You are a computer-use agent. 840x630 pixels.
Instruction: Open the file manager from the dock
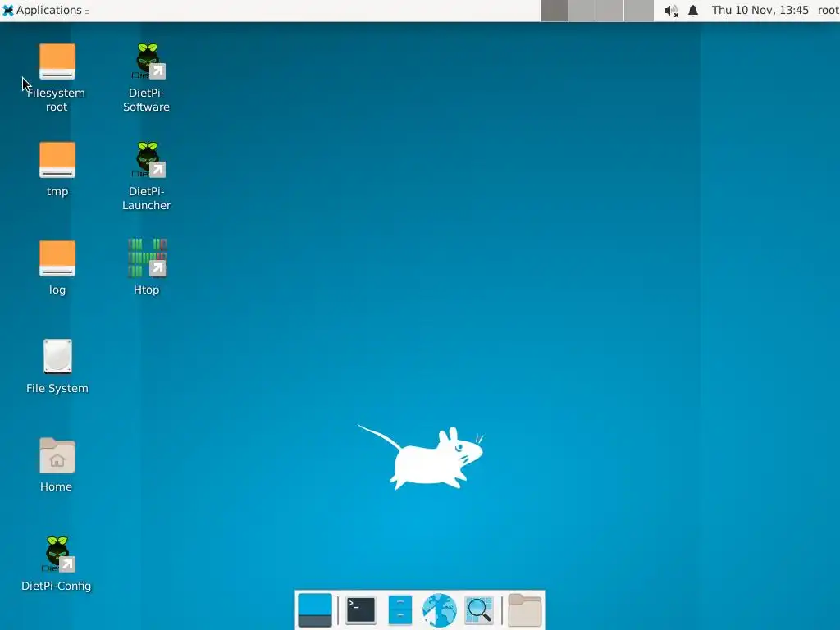[399, 610]
